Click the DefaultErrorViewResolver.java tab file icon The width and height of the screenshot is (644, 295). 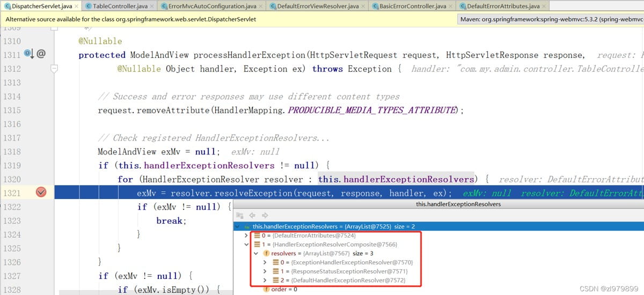[x=274, y=6]
